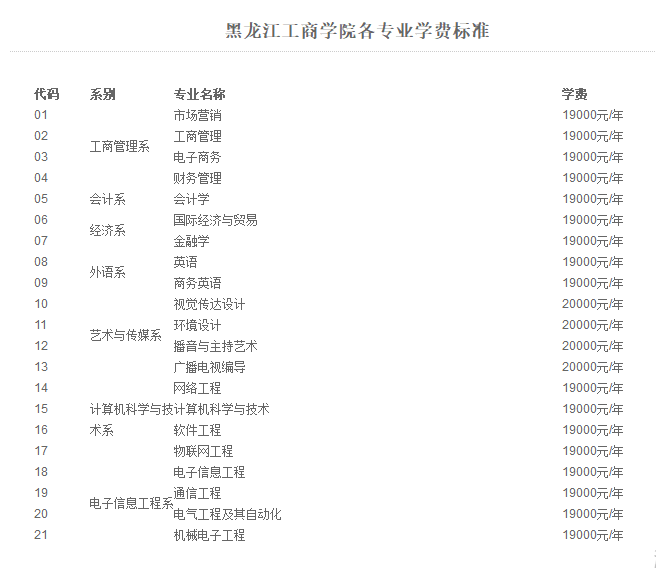Click the major name 视觉传达设计
Screen dimensions: 656x572
pyautogui.click(x=210, y=304)
